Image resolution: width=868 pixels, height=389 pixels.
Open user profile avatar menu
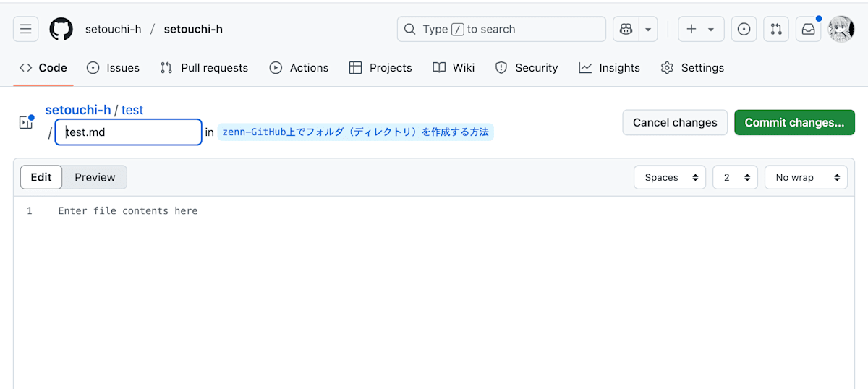[x=841, y=29]
